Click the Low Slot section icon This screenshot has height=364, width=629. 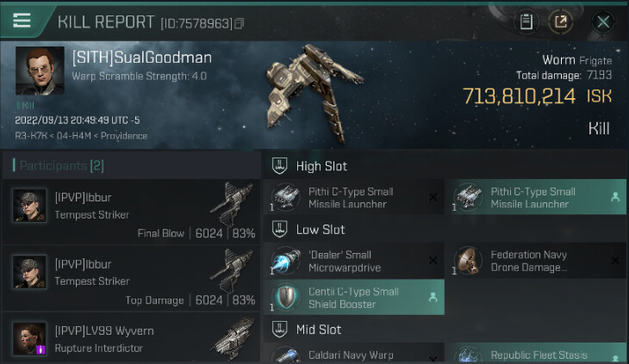(x=279, y=230)
